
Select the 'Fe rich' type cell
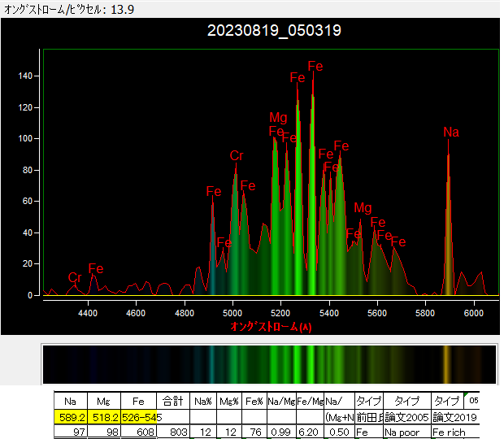(x=450, y=432)
